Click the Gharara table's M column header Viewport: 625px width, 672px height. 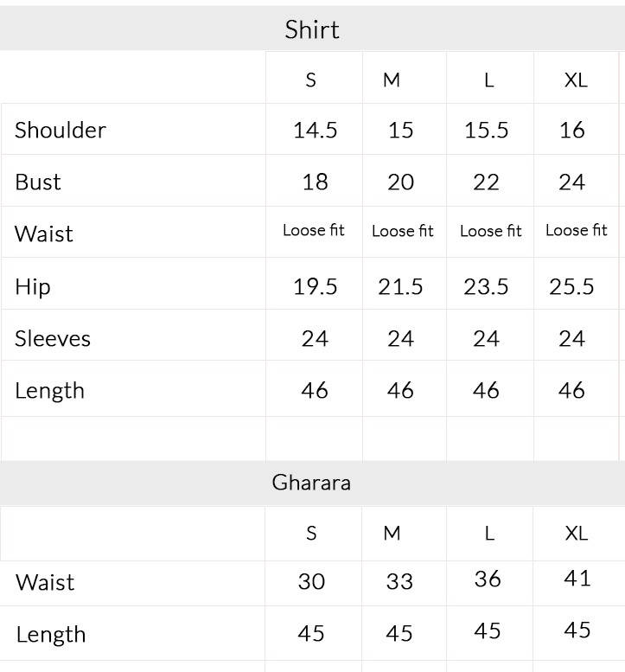click(x=392, y=534)
